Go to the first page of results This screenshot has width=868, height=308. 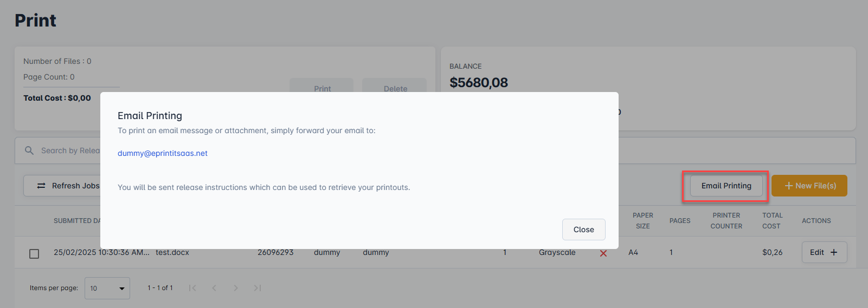pyautogui.click(x=192, y=288)
